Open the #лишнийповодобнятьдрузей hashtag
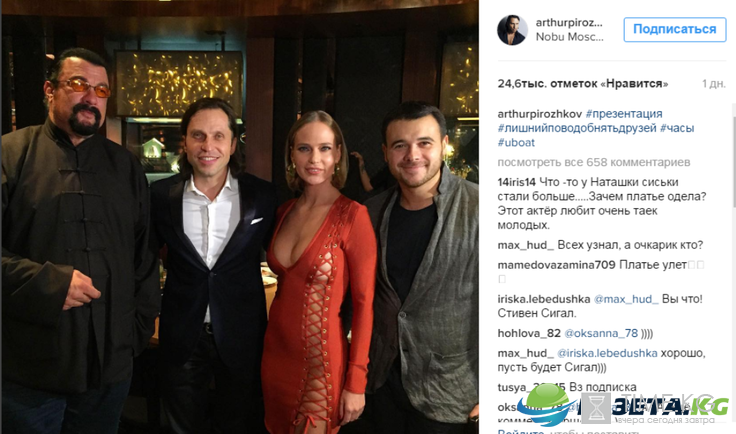 tap(577, 128)
